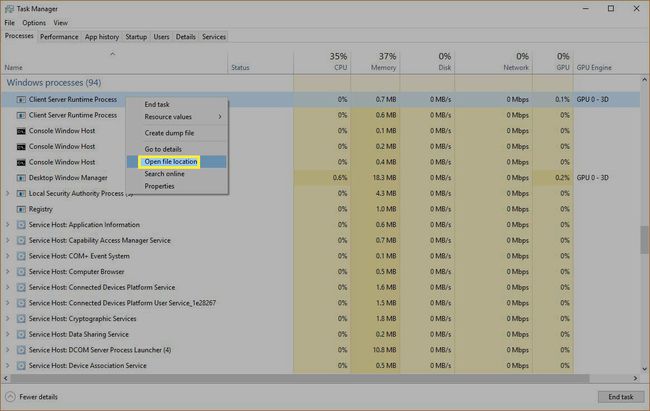Switch to the App history tab

tap(102, 37)
